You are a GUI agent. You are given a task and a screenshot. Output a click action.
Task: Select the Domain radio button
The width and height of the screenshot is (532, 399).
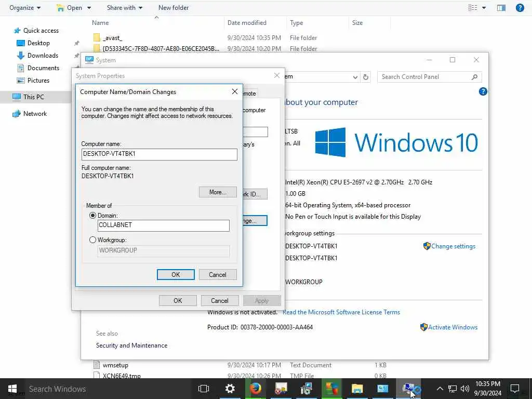point(92,216)
